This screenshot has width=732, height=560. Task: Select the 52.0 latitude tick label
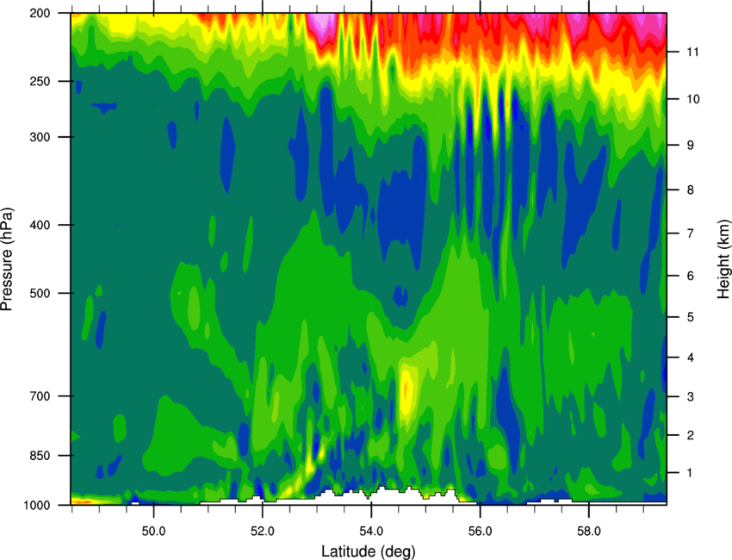pos(263,532)
